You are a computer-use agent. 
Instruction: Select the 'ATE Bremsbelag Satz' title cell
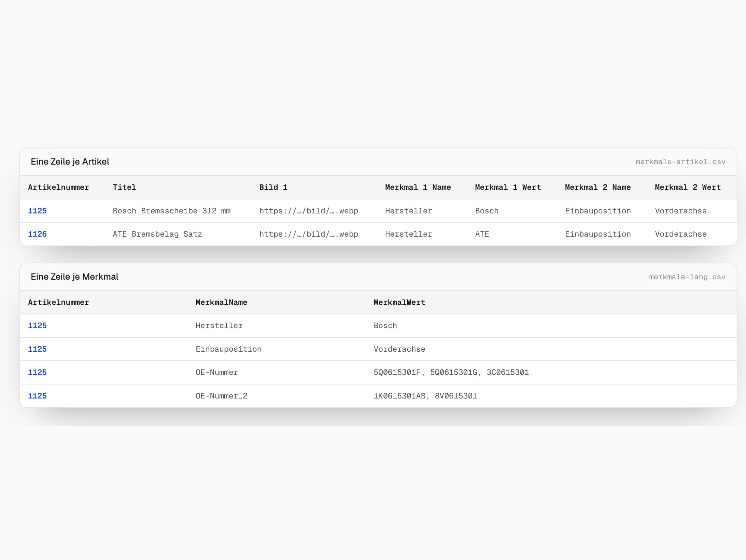coord(157,234)
